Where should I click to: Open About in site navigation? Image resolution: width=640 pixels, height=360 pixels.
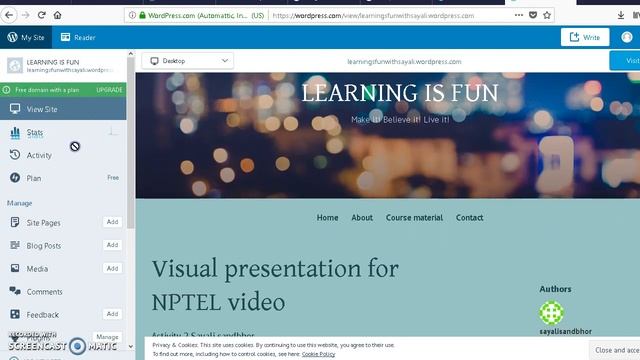pos(362,218)
